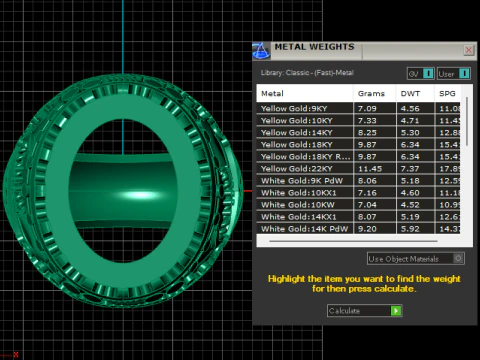Select the White Gold:14KX1 row
This screenshot has width=480, height=360.
tap(358, 216)
